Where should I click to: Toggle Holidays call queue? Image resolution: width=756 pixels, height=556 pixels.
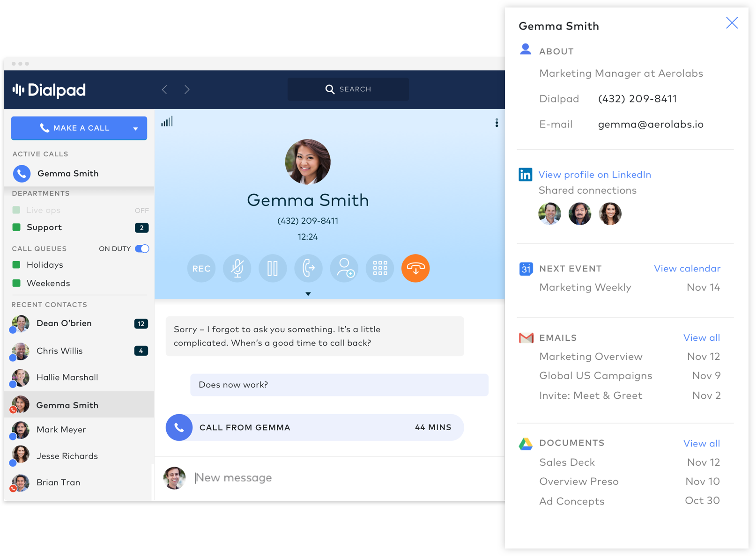16,264
